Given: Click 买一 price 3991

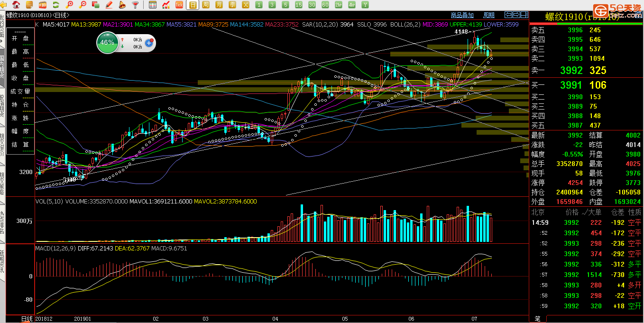Looking at the screenshot, I should coord(571,85).
